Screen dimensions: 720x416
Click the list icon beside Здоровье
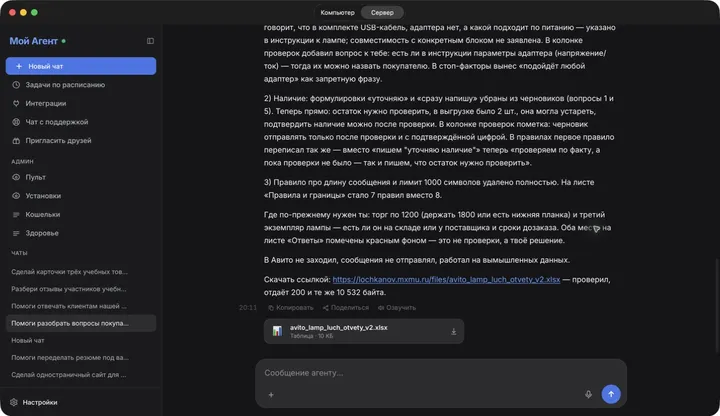(x=16, y=233)
